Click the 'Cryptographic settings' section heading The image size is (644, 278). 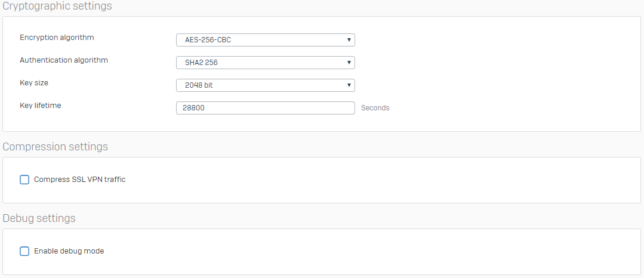click(57, 7)
